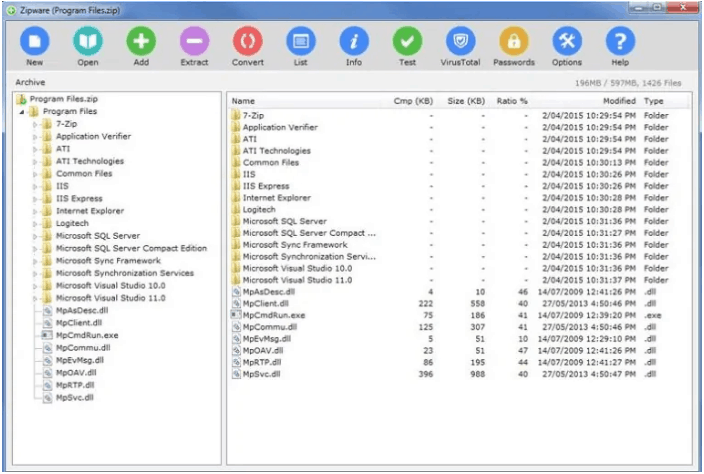This screenshot has width=704, height=474.
Task: Open an archive with the Open icon
Action: tap(87, 42)
